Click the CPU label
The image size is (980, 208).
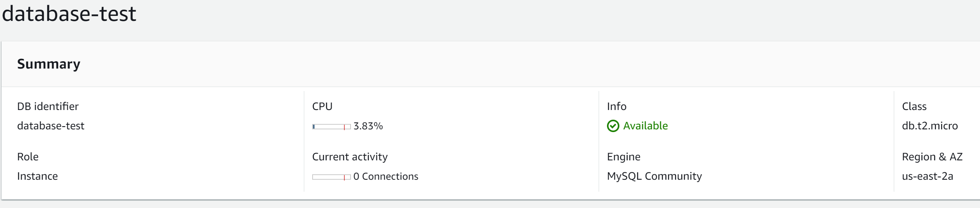tap(322, 107)
